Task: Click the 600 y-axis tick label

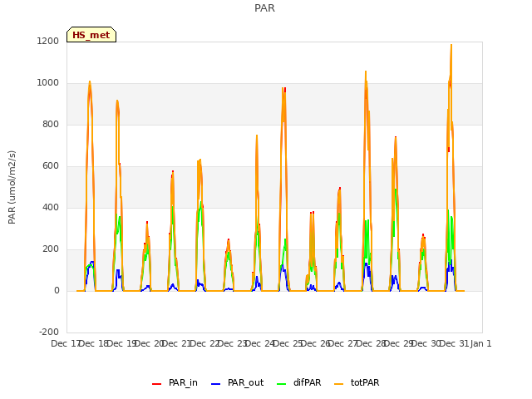Action: click(x=51, y=166)
